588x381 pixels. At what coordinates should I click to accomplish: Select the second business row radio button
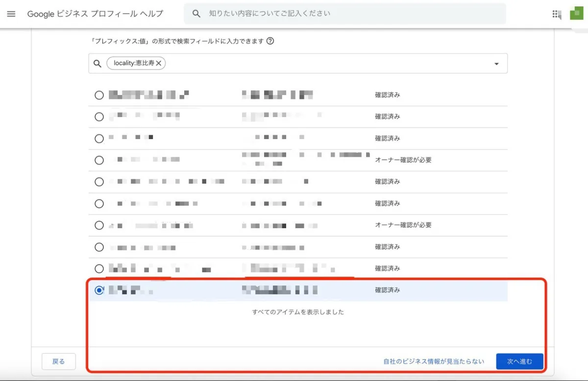(99, 117)
